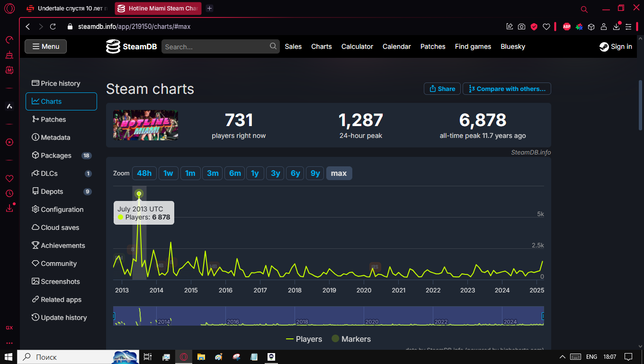Open Sales in SteamDB navigation
The width and height of the screenshot is (644, 364).
pyautogui.click(x=293, y=46)
